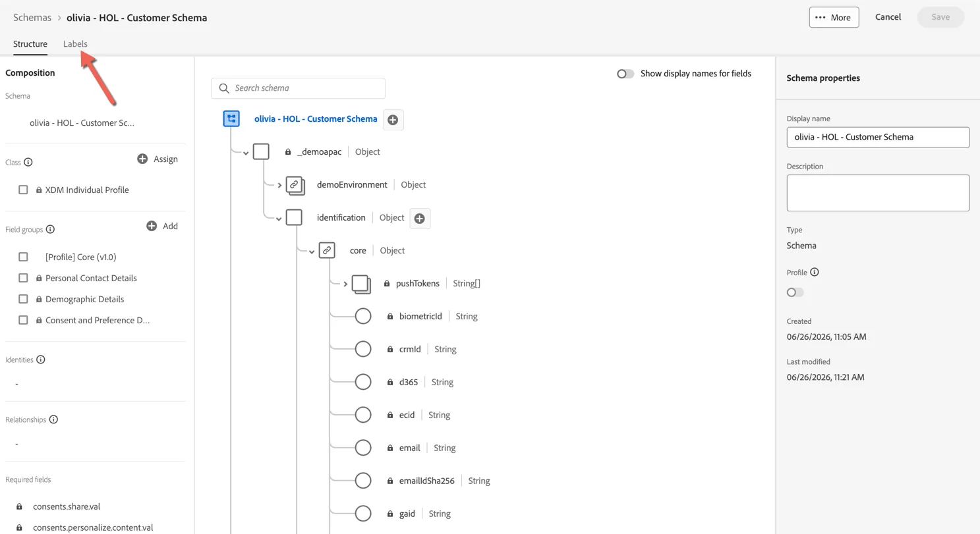Image resolution: width=980 pixels, height=534 pixels.
Task: Check the Consent and Preference checkbox
Action: click(x=23, y=320)
